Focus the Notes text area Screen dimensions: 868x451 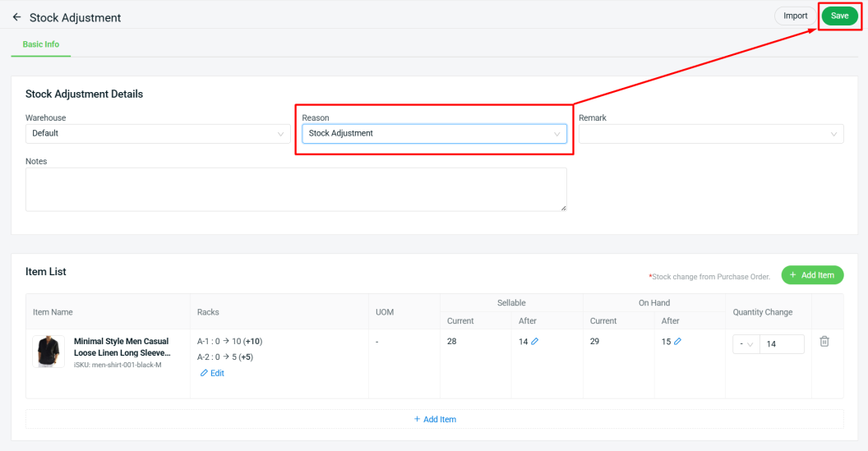(296, 189)
